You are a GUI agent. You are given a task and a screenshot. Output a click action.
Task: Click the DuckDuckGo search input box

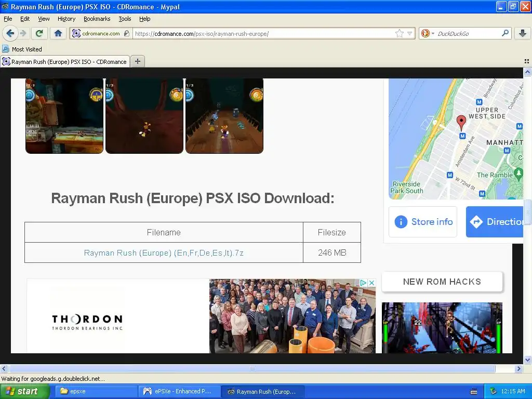pos(468,34)
